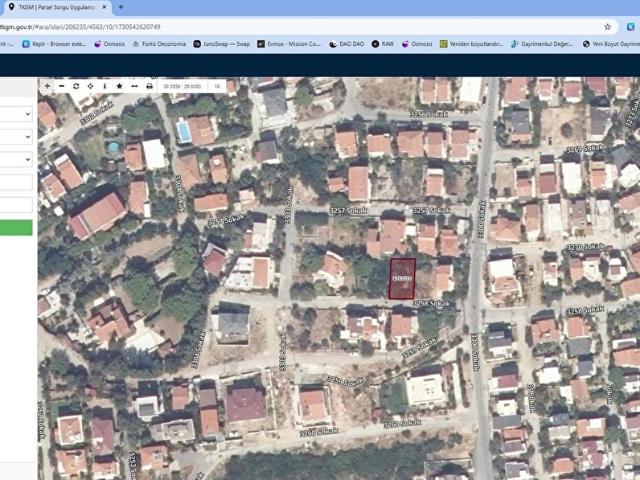The width and height of the screenshot is (640, 480).
Task: Click the locate crosshair icon
Action: pos(90,87)
